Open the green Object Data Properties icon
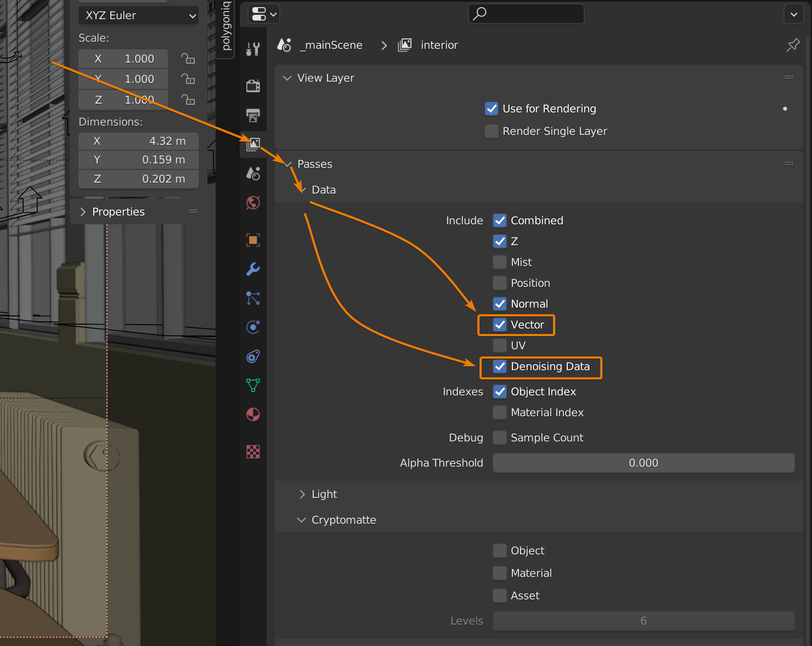 point(253,385)
